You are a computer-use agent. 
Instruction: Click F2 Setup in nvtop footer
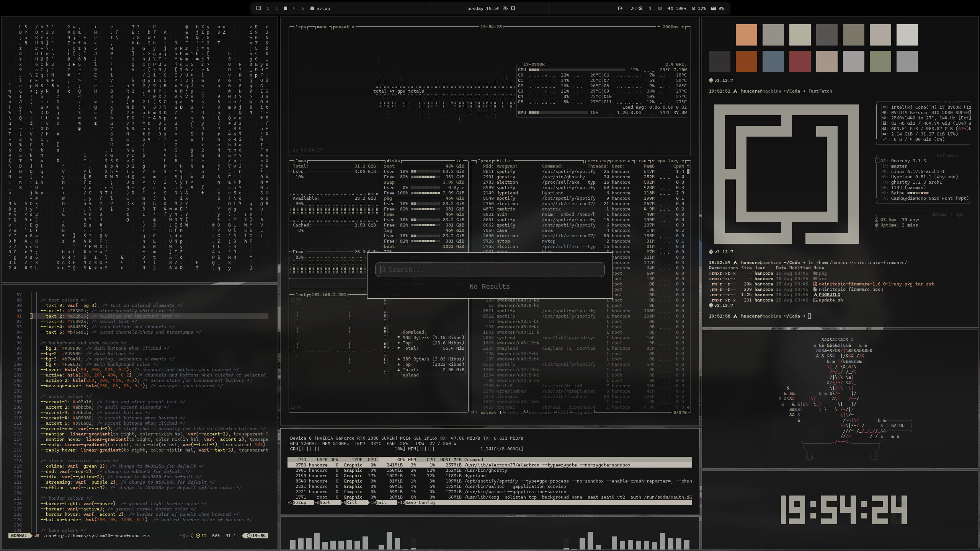[299, 502]
